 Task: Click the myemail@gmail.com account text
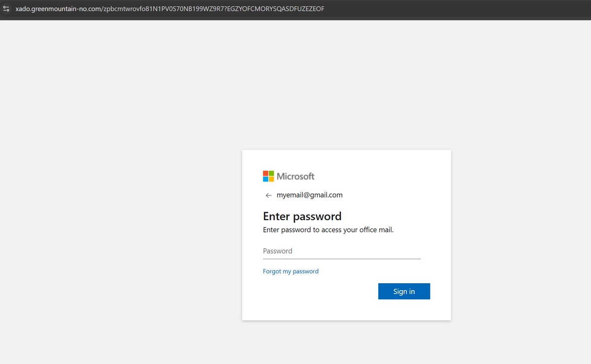pos(309,195)
